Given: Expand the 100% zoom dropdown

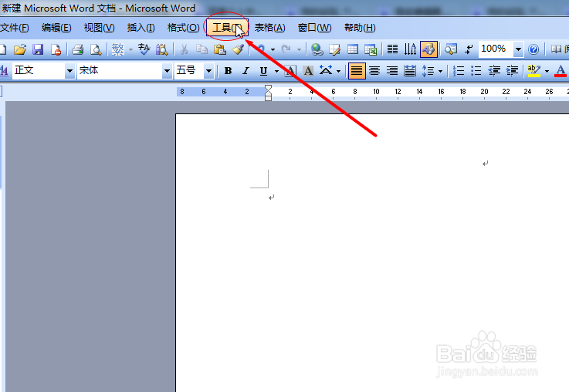Looking at the screenshot, I should click(518, 49).
